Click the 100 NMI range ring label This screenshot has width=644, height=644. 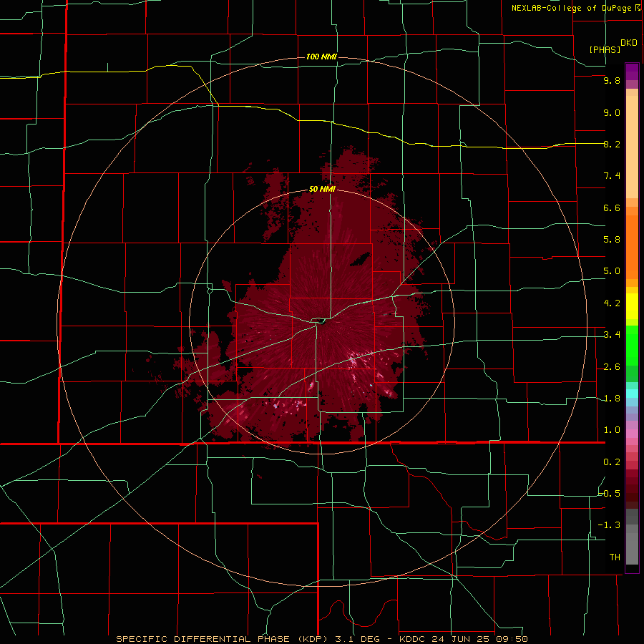[321, 57]
